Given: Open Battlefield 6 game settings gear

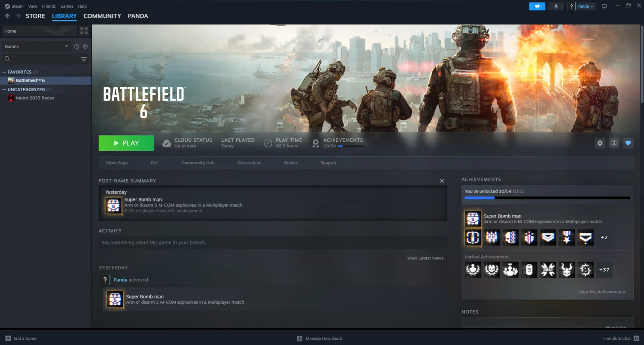Looking at the screenshot, I should [600, 143].
